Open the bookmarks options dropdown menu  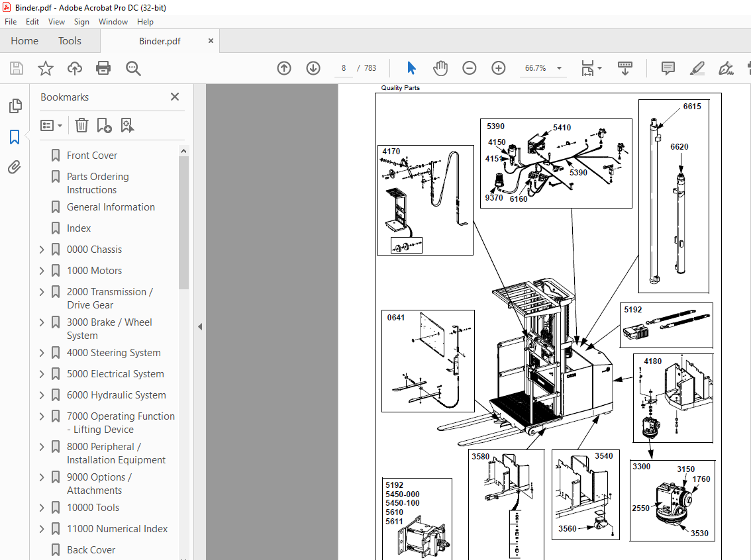click(x=51, y=125)
